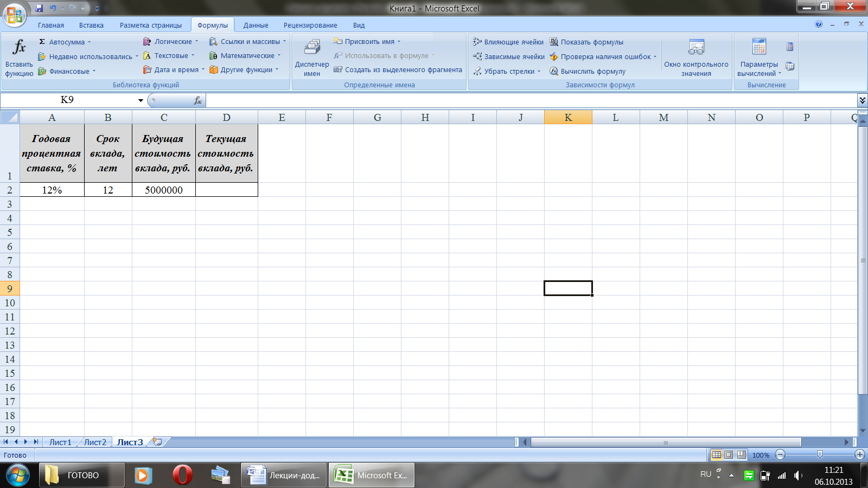Toggle Show Formulas (Показать формулы)
The height and width of the screenshot is (488, 868).
(586, 42)
